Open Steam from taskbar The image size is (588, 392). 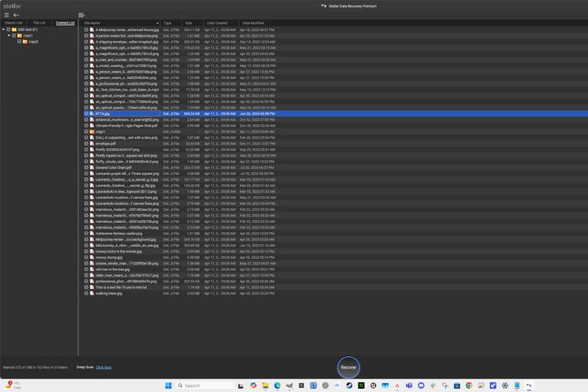[350, 385]
